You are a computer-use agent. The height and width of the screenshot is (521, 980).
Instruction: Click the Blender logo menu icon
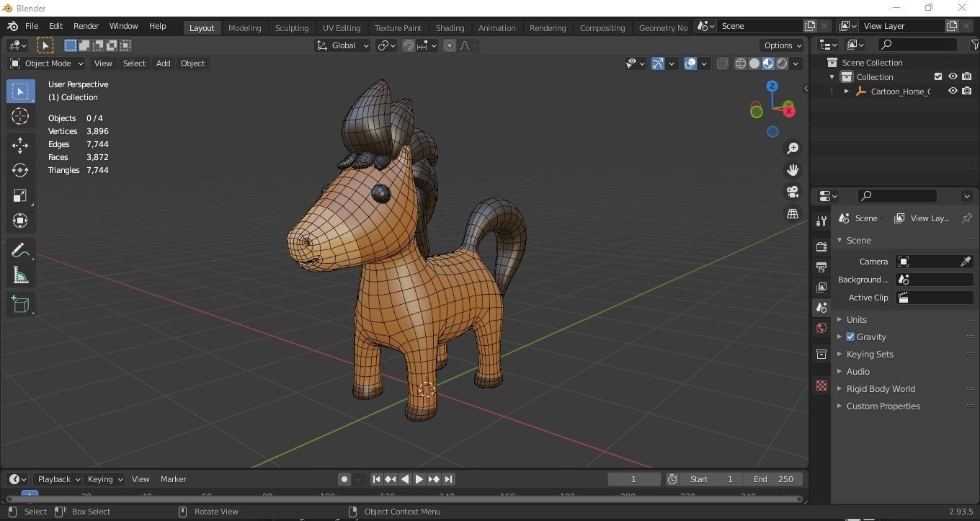pyautogui.click(x=12, y=26)
